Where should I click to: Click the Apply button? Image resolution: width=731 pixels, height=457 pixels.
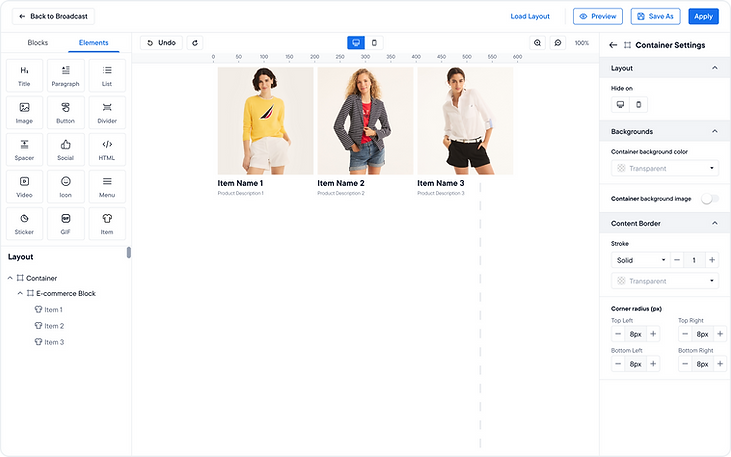(703, 16)
